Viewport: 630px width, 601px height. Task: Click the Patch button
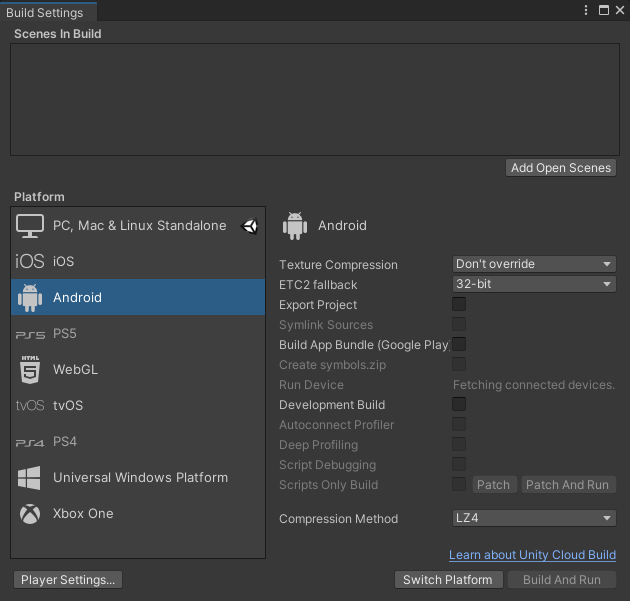[494, 485]
